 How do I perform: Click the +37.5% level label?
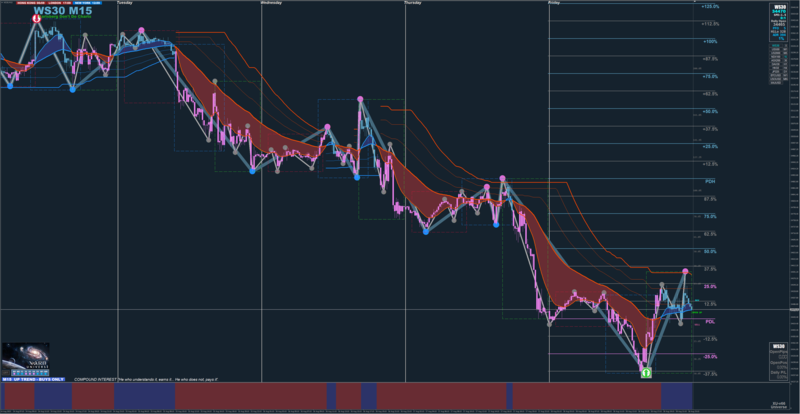pyautogui.click(x=710, y=129)
